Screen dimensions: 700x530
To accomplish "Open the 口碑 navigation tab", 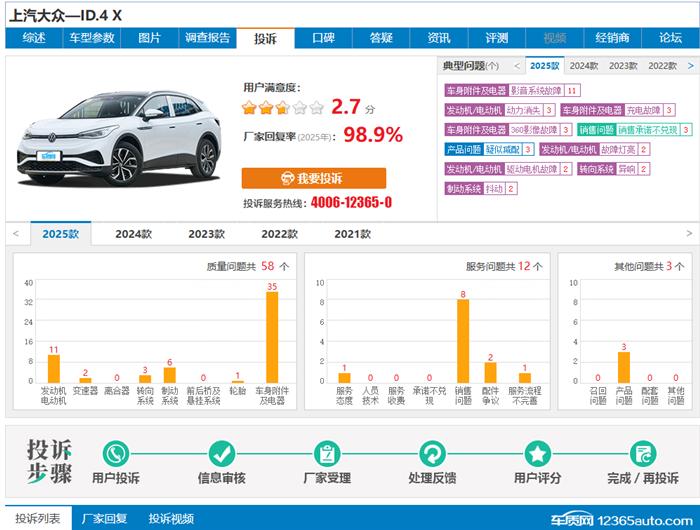I will pos(323,38).
